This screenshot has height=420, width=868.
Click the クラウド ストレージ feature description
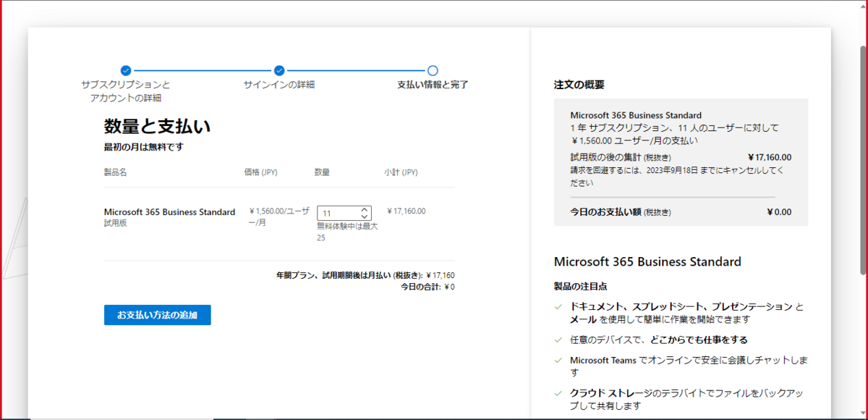pos(687,400)
